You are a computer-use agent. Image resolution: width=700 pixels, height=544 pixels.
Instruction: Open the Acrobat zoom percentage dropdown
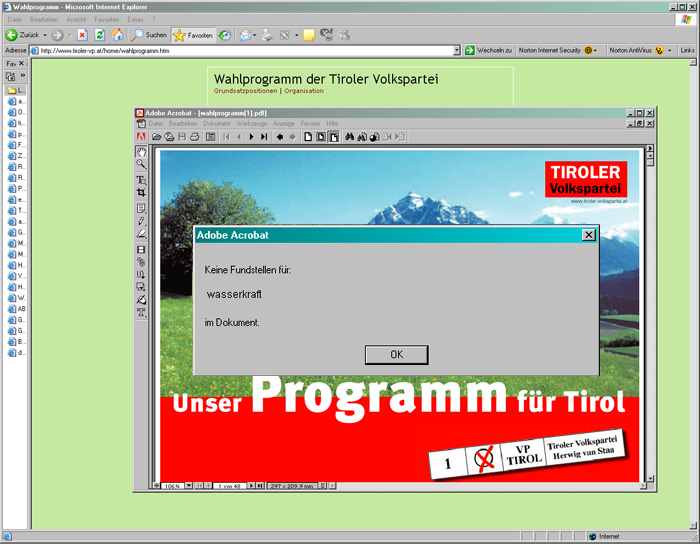[189, 486]
